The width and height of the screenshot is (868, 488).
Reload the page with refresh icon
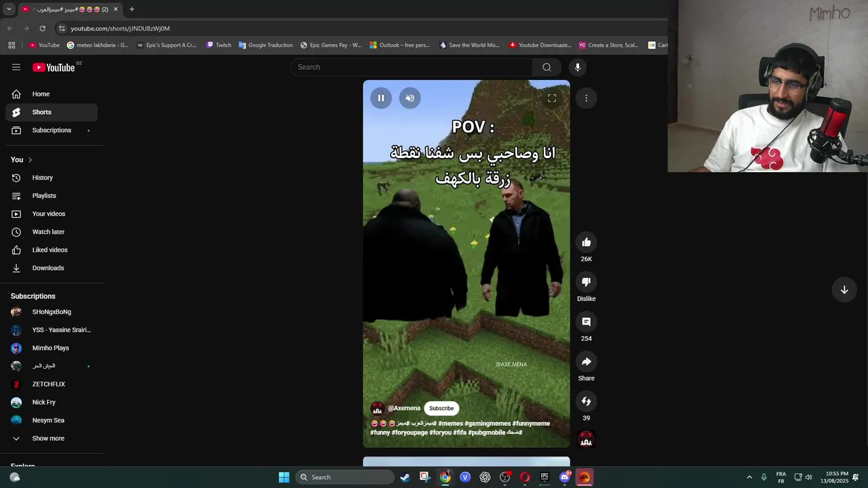(42, 28)
